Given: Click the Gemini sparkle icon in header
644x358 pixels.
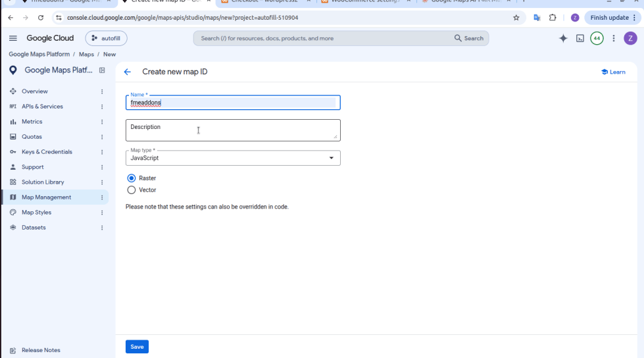Looking at the screenshot, I should click(563, 38).
